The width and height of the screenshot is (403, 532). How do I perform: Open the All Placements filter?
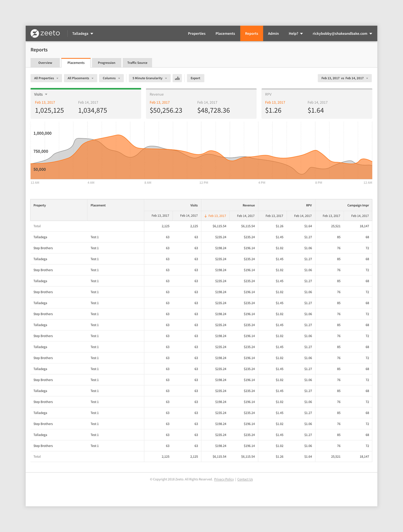click(80, 78)
